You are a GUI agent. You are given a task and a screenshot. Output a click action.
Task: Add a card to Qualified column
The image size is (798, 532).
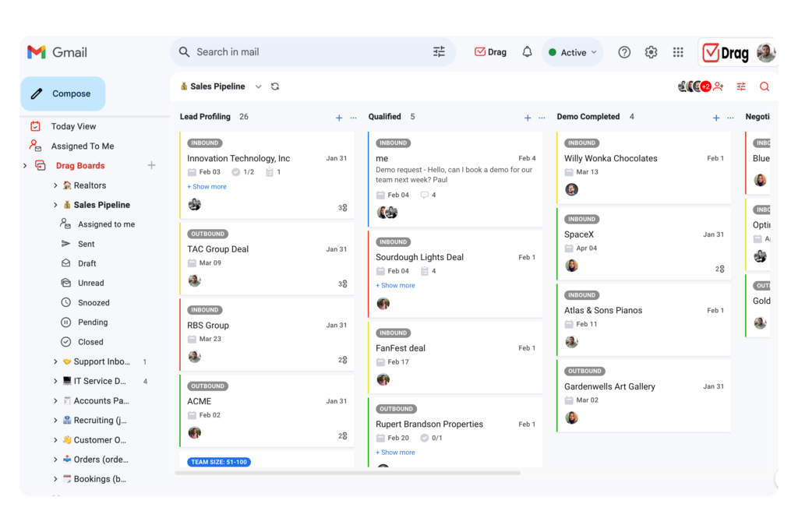point(528,118)
